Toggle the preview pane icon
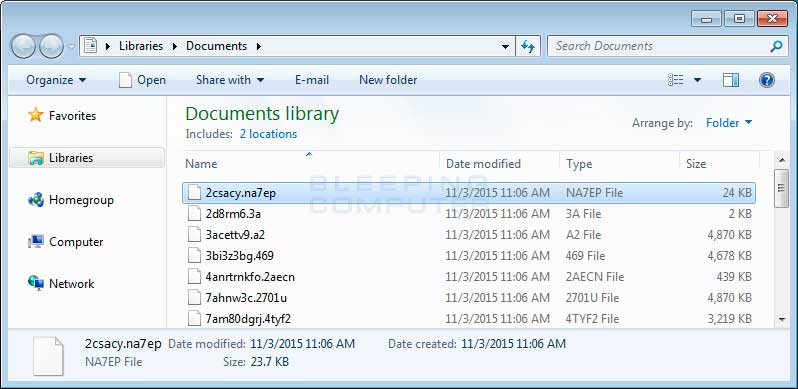 731,80
